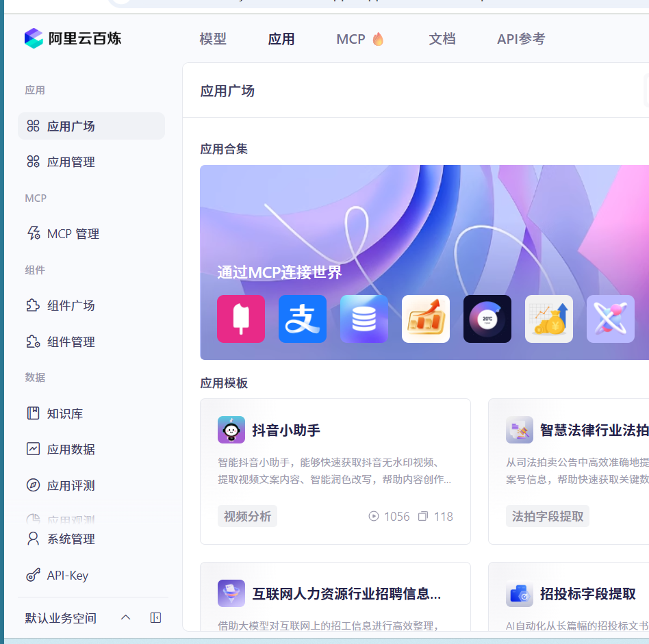Open the 抖音小助手 template title
Viewport: 649px width, 644px height.
coord(286,430)
